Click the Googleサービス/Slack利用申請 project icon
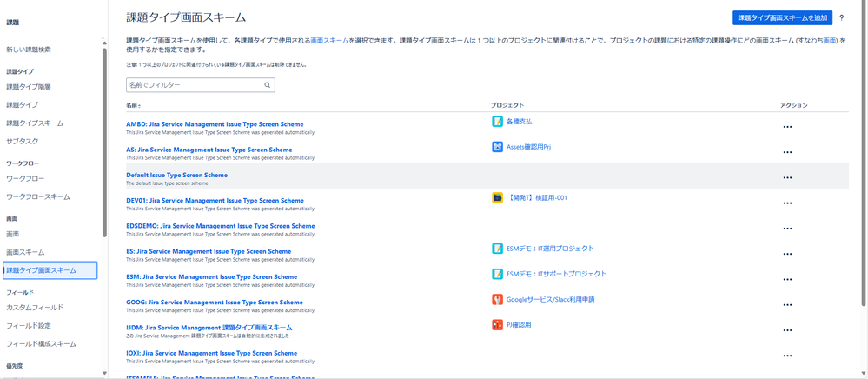Viewport: 868px width, 379px height. pos(497,300)
